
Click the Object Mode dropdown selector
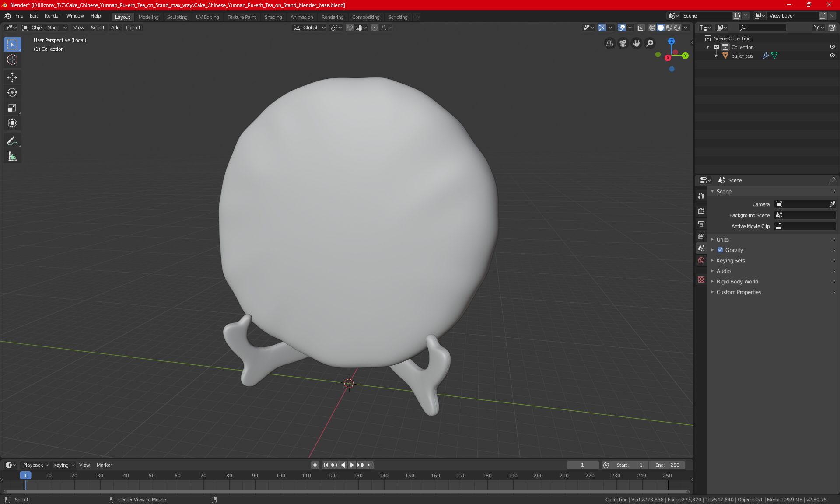[x=45, y=28]
